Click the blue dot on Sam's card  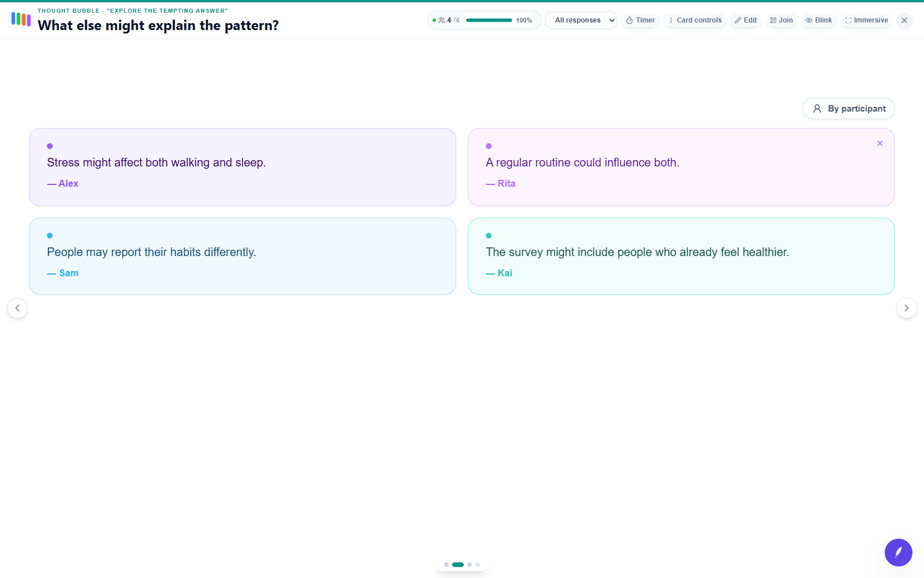[x=50, y=236]
